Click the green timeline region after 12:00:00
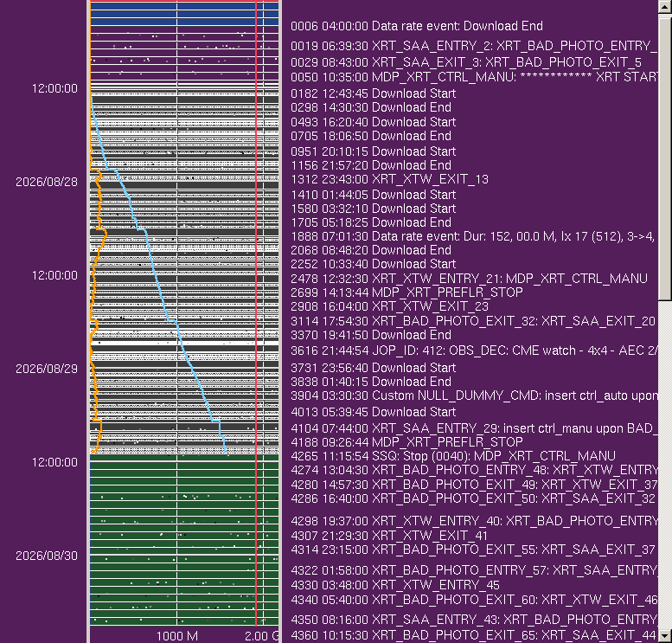This screenshot has height=643, width=672. (184, 540)
